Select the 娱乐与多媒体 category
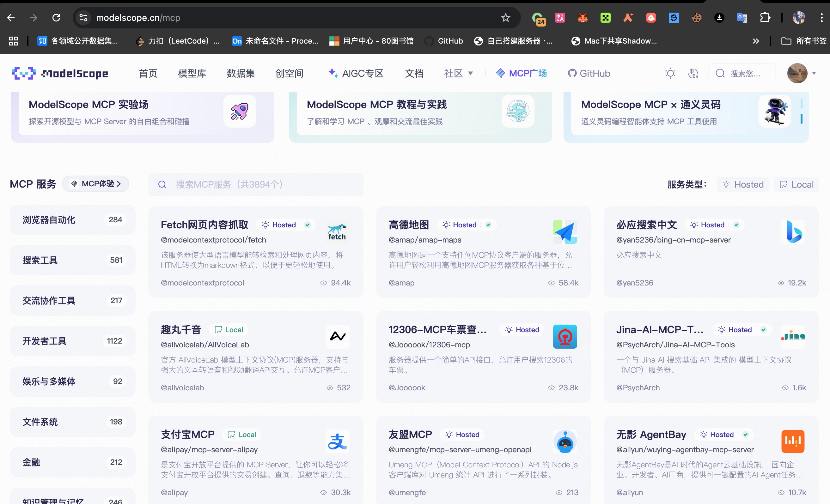 click(x=73, y=381)
